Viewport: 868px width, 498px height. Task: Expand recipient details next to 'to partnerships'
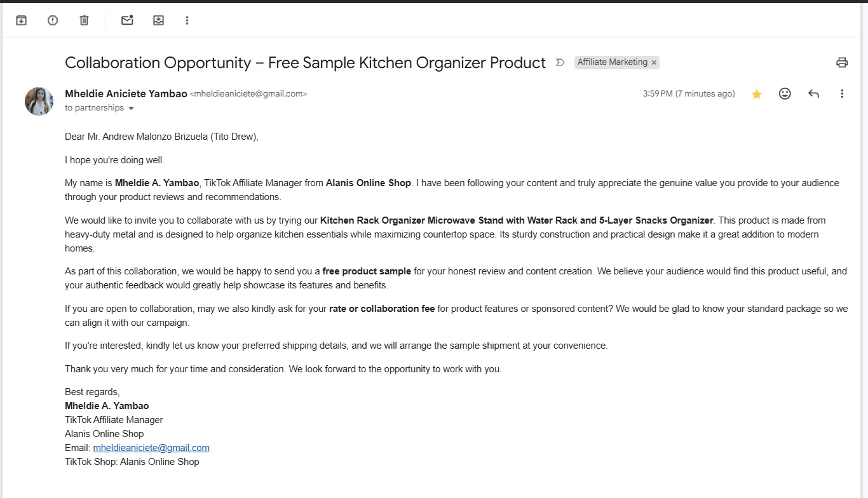click(132, 109)
